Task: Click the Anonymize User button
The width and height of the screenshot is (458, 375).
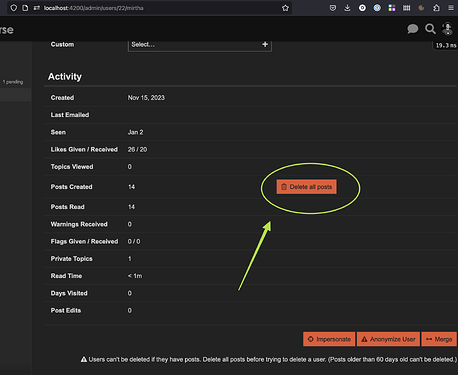Action: point(388,339)
